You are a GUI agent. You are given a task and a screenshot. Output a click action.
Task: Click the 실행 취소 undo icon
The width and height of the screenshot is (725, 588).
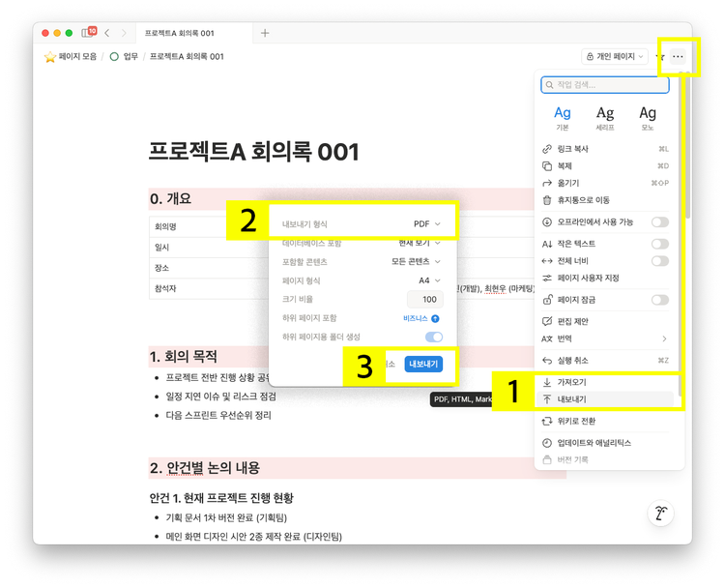[547, 361]
